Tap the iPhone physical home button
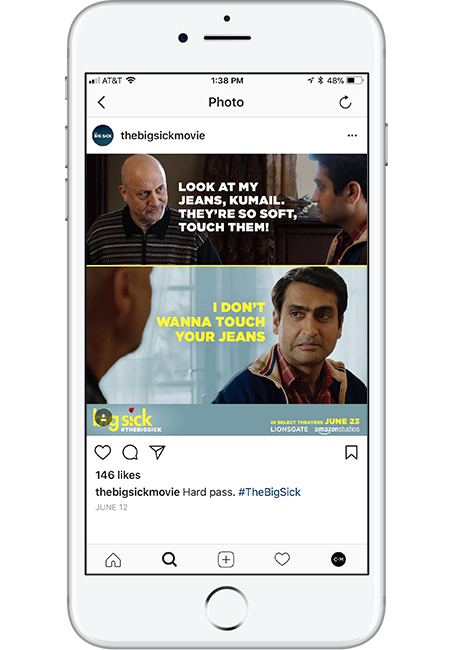The height and width of the screenshot is (650, 453). click(x=227, y=608)
